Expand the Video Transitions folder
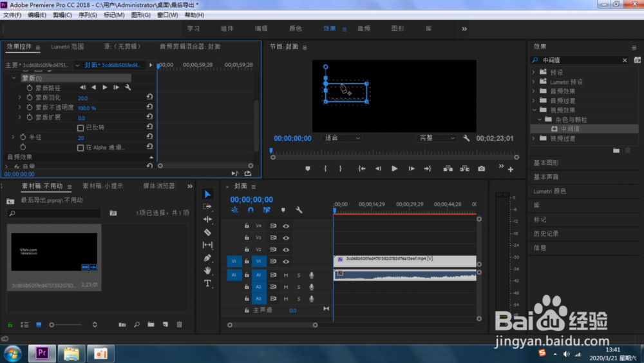The height and width of the screenshot is (363, 644). coord(534,139)
